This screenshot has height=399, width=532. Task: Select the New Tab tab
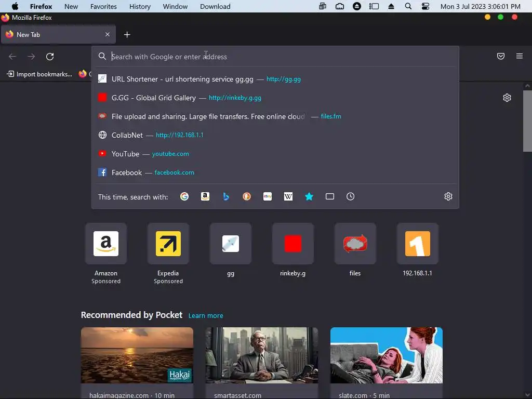58,34
